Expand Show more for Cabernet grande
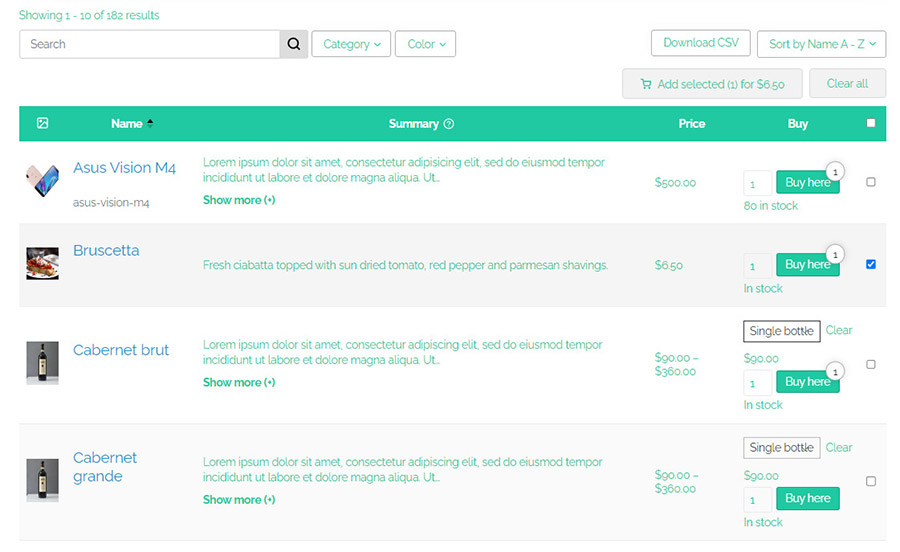This screenshot has height=552, width=900. click(239, 500)
